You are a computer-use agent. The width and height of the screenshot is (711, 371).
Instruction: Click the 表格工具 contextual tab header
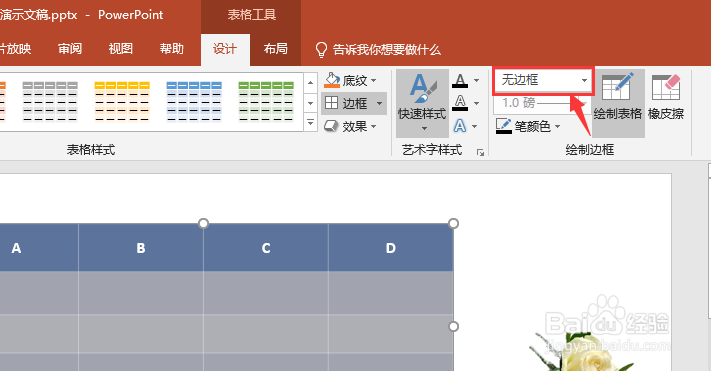[252, 15]
